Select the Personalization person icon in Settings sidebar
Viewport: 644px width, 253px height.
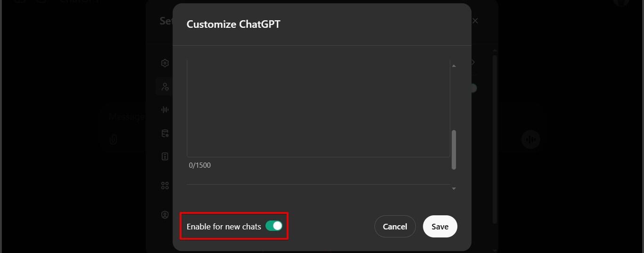[165, 87]
